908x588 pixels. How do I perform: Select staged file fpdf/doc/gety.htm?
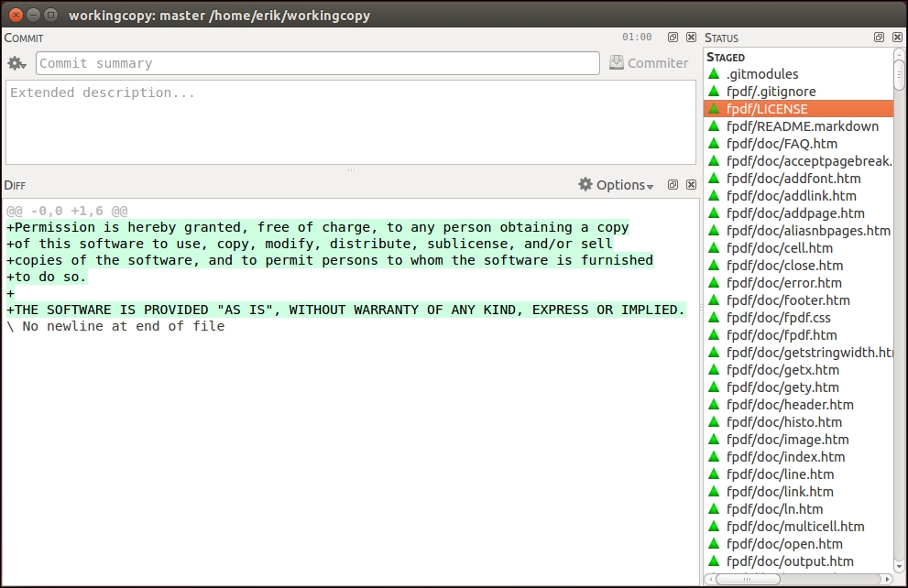pos(799,387)
